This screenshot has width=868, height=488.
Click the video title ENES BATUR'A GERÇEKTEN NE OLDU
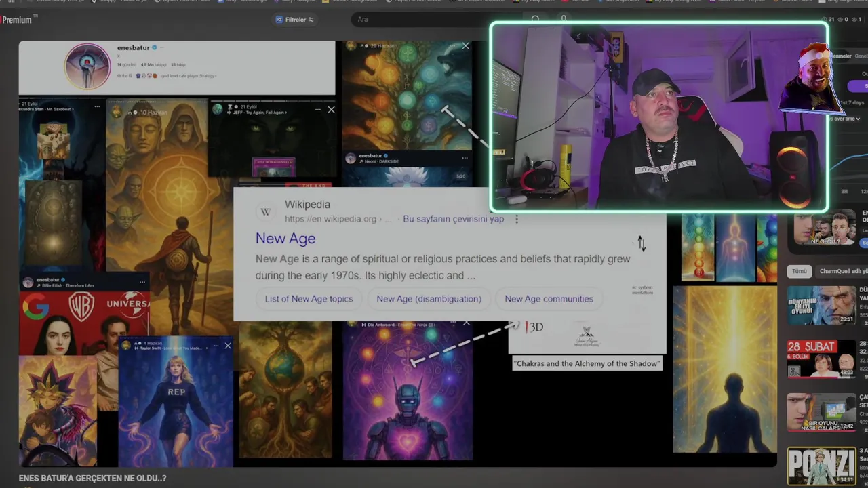(x=92, y=478)
